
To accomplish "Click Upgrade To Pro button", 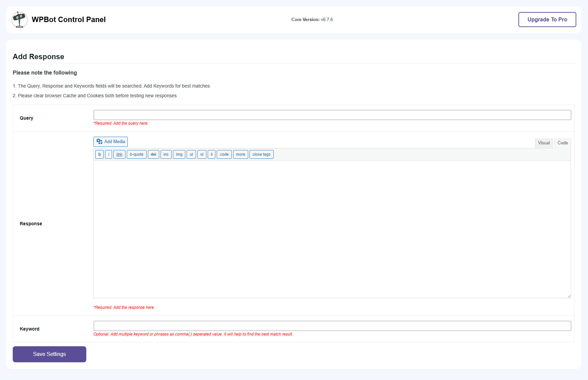I will (x=547, y=20).
